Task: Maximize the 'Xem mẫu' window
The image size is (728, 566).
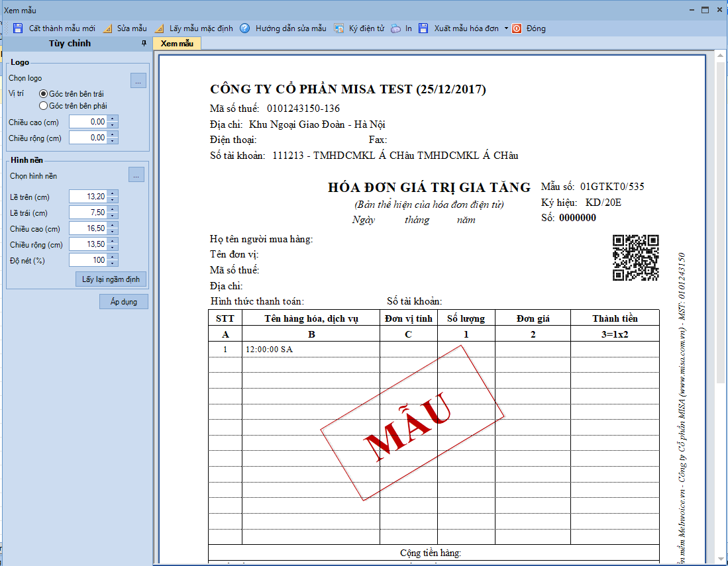Action: (x=705, y=10)
